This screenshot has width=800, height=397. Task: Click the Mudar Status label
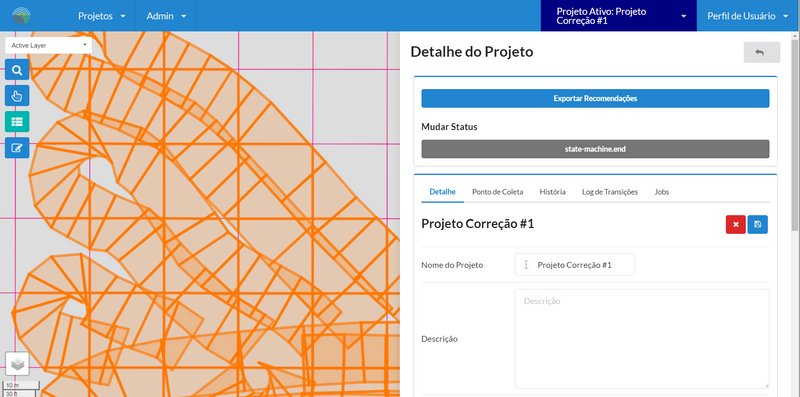[449, 127]
